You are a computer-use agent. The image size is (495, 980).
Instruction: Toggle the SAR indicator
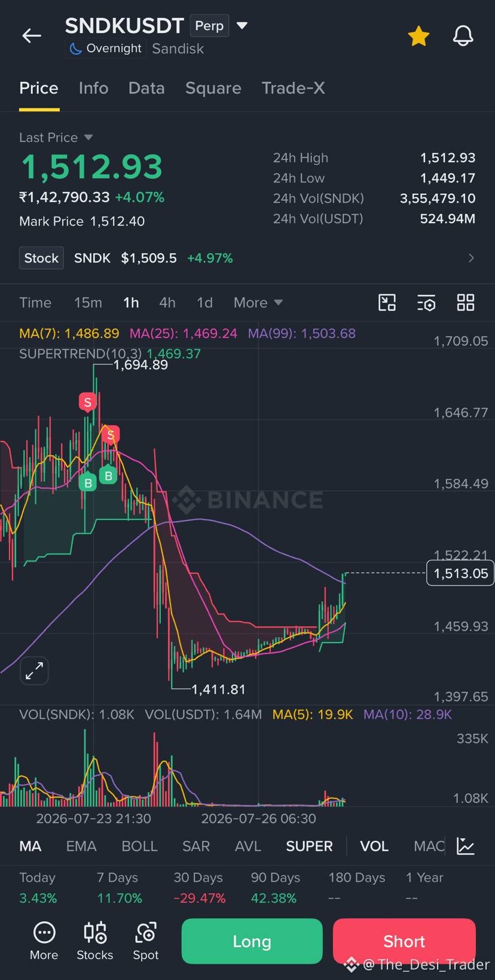tap(196, 846)
